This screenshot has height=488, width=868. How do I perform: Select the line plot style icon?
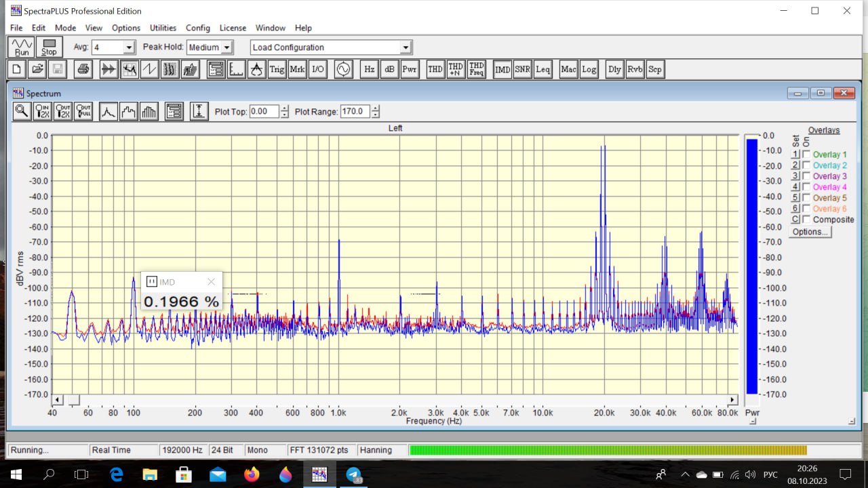pos(108,111)
